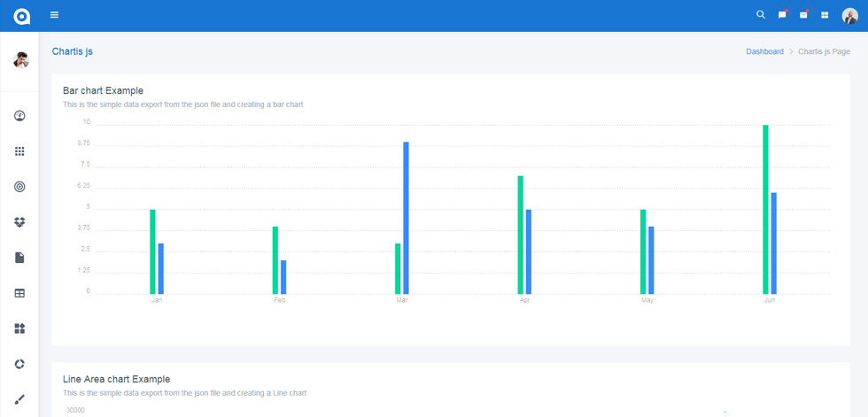The height and width of the screenshot is (417, 868).
Task: Open the Dropbox-style sidebar icon
Action: click(19, 222)
